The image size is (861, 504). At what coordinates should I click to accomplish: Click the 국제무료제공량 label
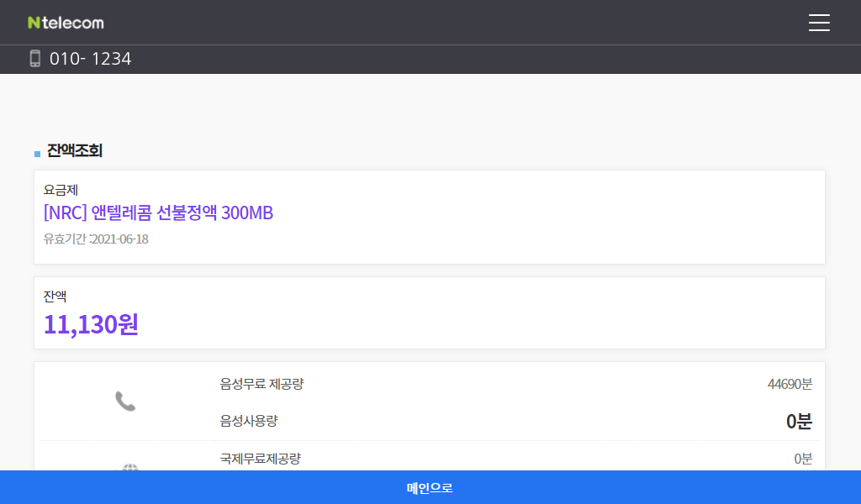[x=261, y=459]
